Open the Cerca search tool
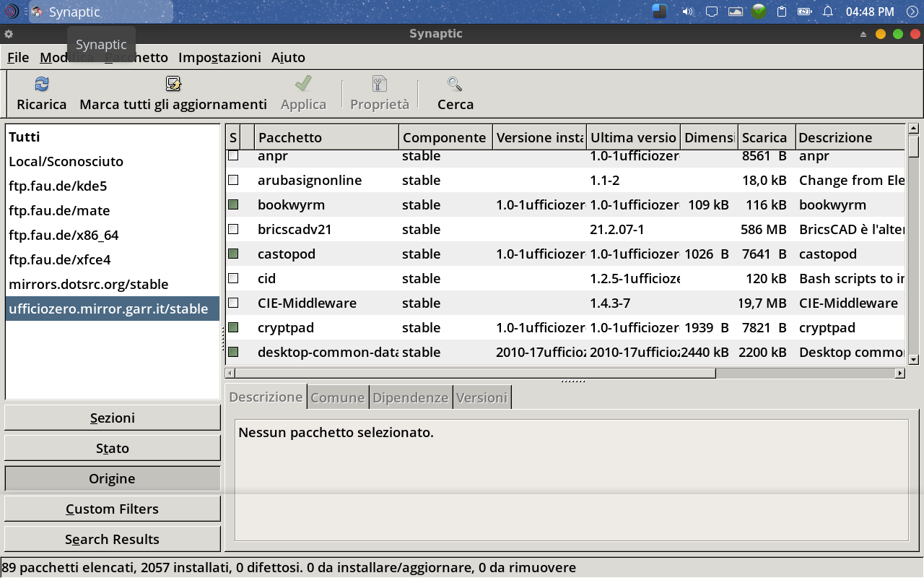The width and height of the screenshot is (924, 578). [x=455, y=85]
